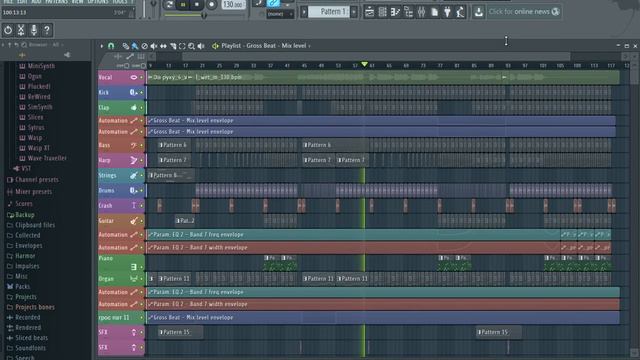Select the Delete tool in playlist toolbar
This screenshot has height=360, width=640.
tap(144, 46)
